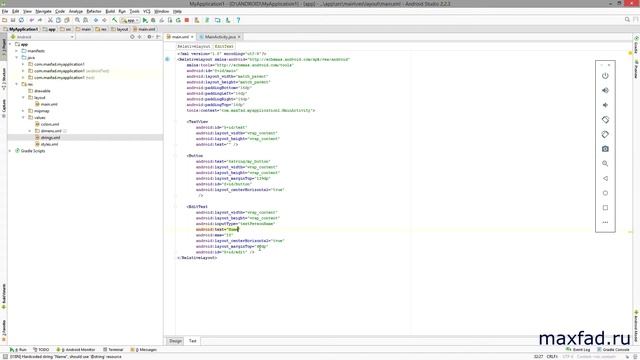Screen dimensions: 640x360
Task: Click the emulator volume up icon
Action: pos(605,91)
